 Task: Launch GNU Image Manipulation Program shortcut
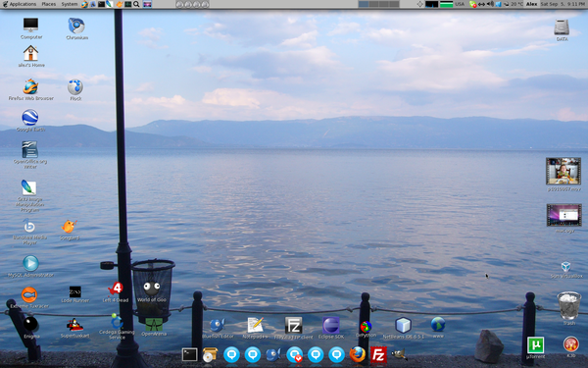coord(28,187)
